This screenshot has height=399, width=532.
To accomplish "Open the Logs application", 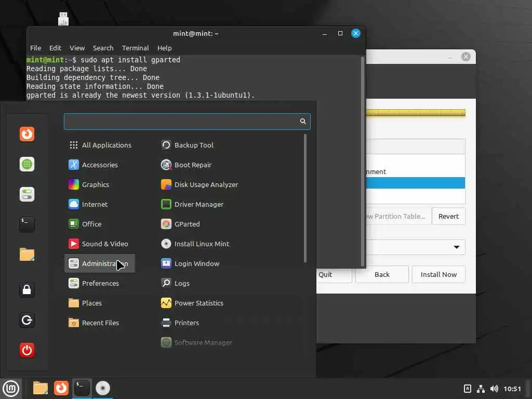I will pyautogui.click(x=175, y=283).
